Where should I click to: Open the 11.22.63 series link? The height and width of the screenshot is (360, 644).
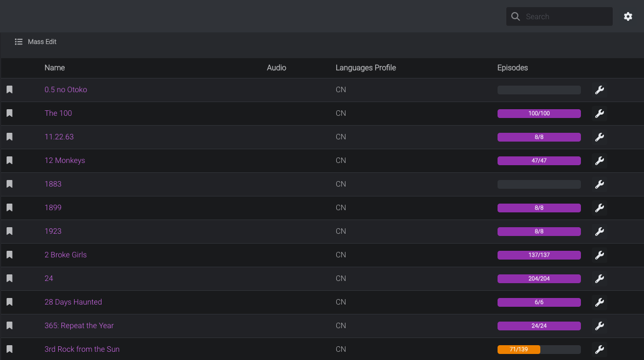[x=59, y=137]
